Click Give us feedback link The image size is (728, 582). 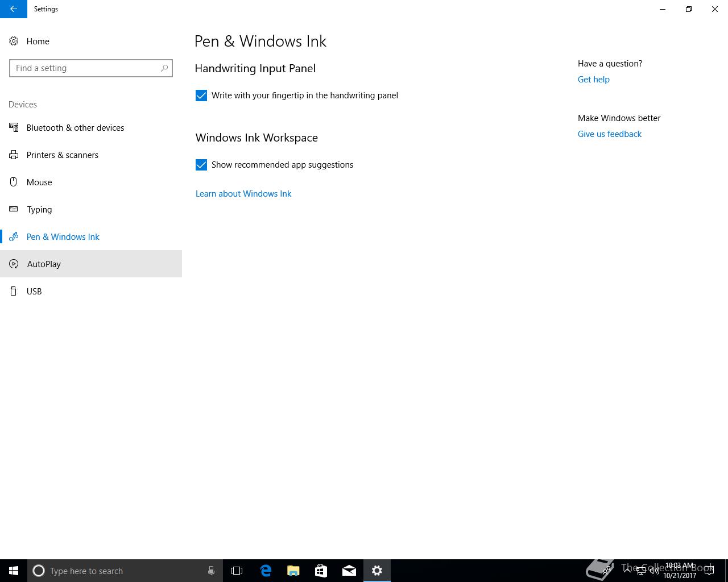coord(609,134)
